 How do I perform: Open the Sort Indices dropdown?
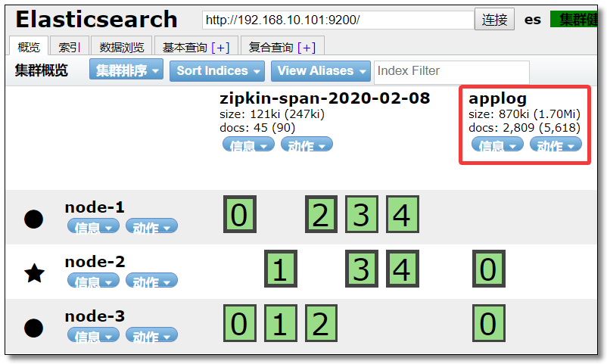coord(217,71)
